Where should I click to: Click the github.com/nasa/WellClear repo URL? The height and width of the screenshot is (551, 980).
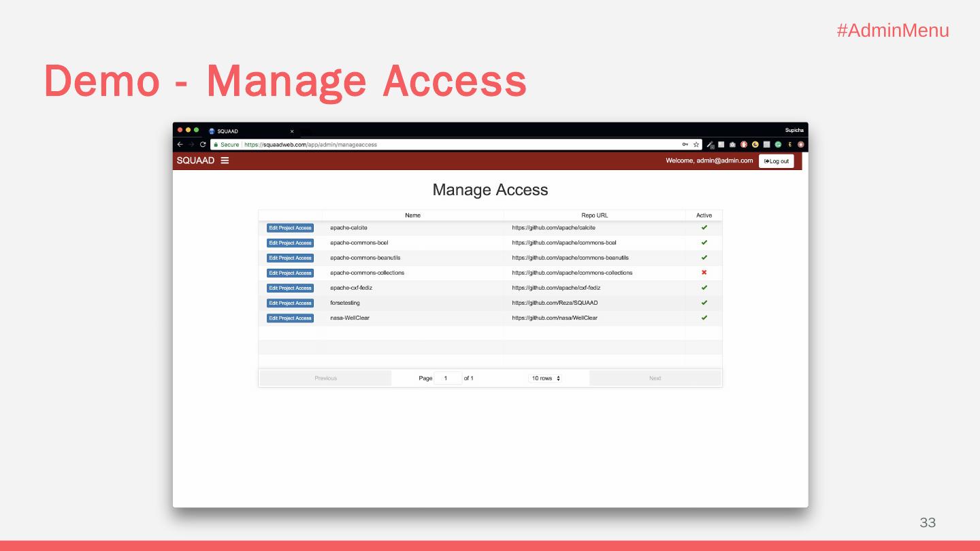555,318
